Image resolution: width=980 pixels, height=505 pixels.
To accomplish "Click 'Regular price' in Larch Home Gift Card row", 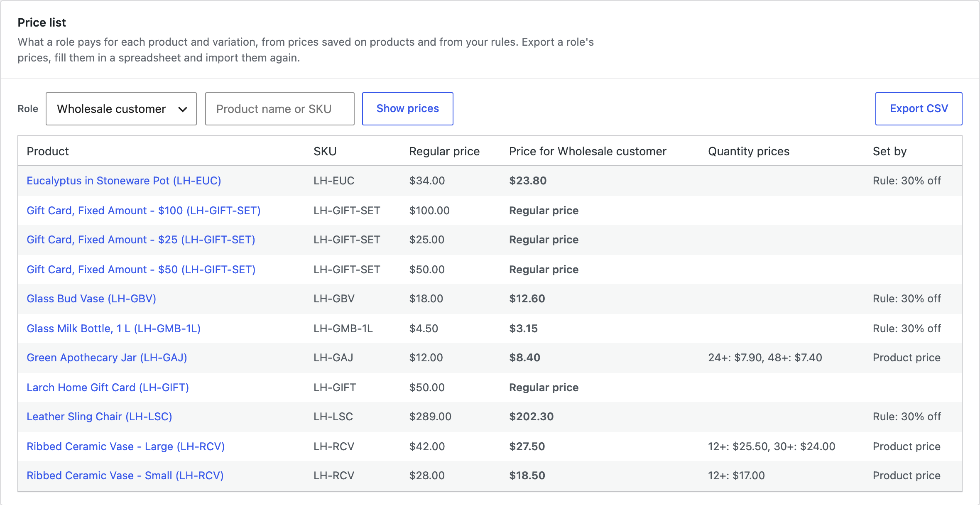I will point(544,387).
